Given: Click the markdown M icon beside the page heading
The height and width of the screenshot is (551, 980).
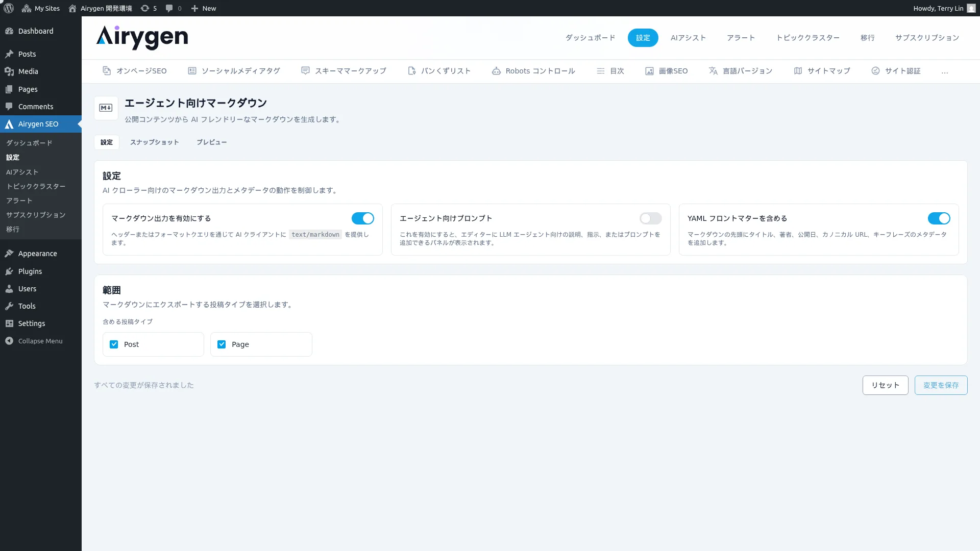Looking at the screenshot, I should click(x=106, y=108).
